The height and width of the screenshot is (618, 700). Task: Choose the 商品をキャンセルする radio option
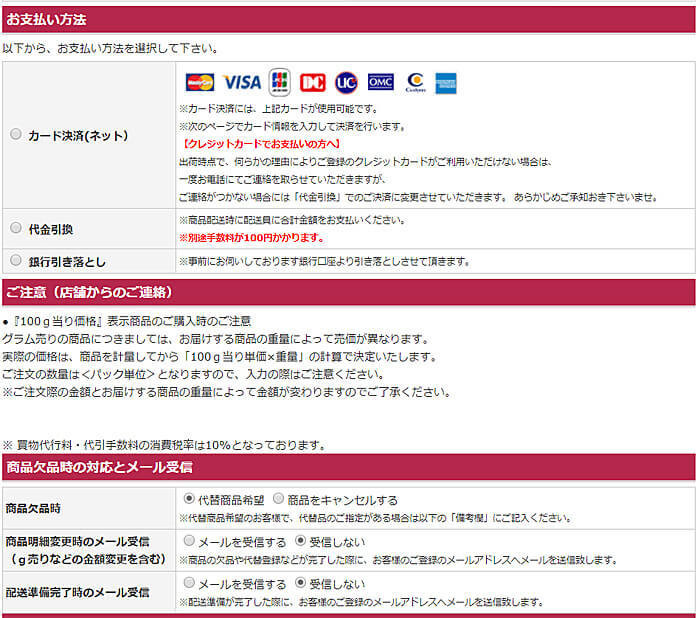(x=279, y=499)
